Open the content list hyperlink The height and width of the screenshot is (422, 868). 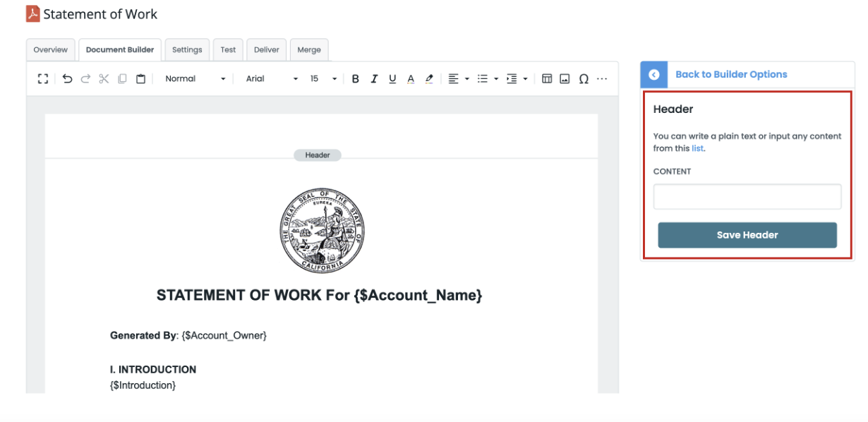[698, 148]
